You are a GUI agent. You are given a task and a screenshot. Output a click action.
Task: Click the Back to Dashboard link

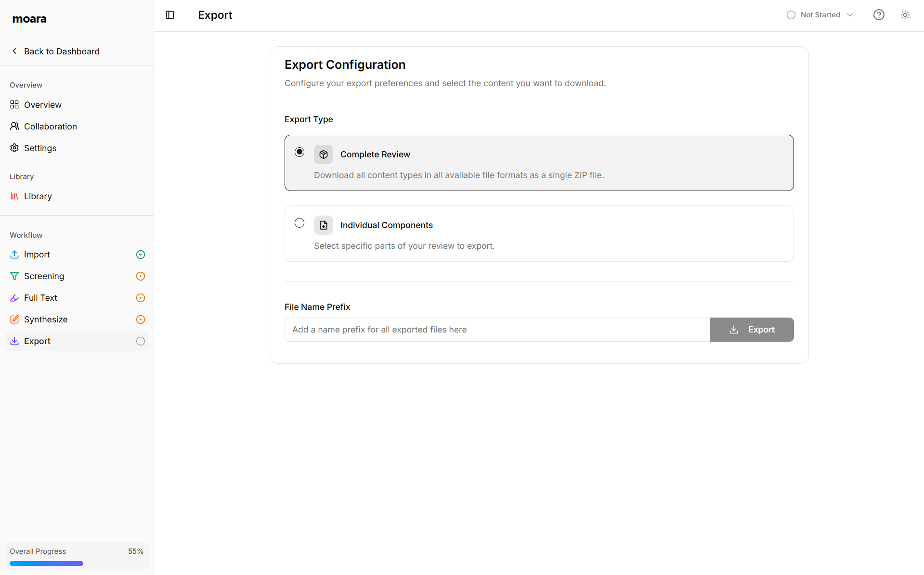pyautogui.click(x=61, y=51)
